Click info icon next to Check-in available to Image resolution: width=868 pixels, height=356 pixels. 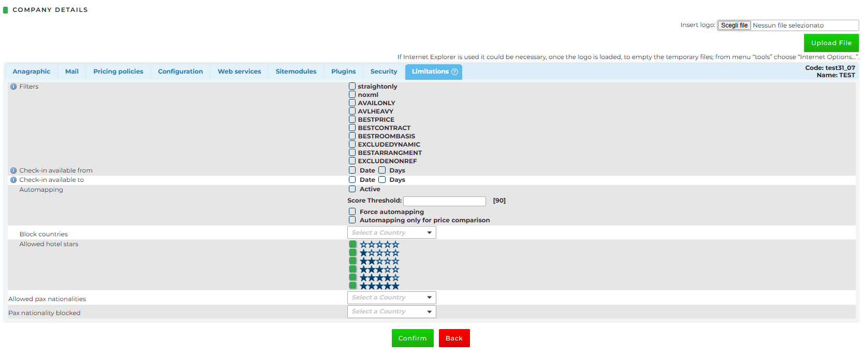pos(13,180)
